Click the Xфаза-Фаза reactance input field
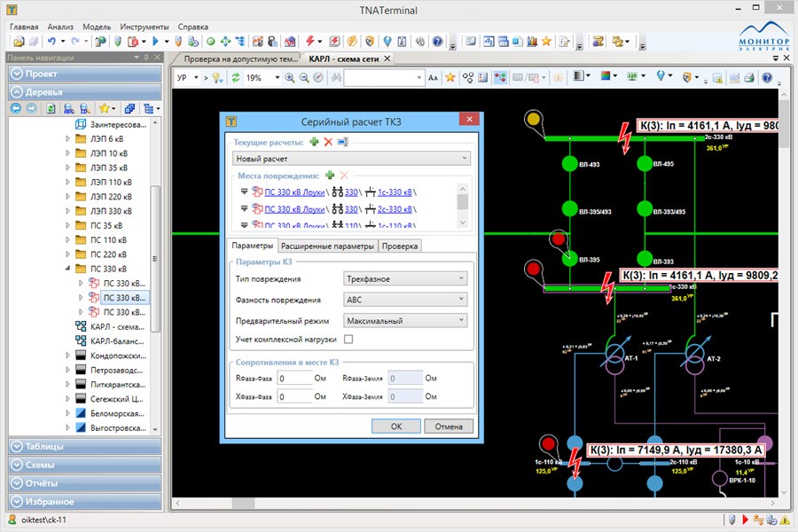The height and width of the screenshot is (532, 798). [x=294, y=396]
